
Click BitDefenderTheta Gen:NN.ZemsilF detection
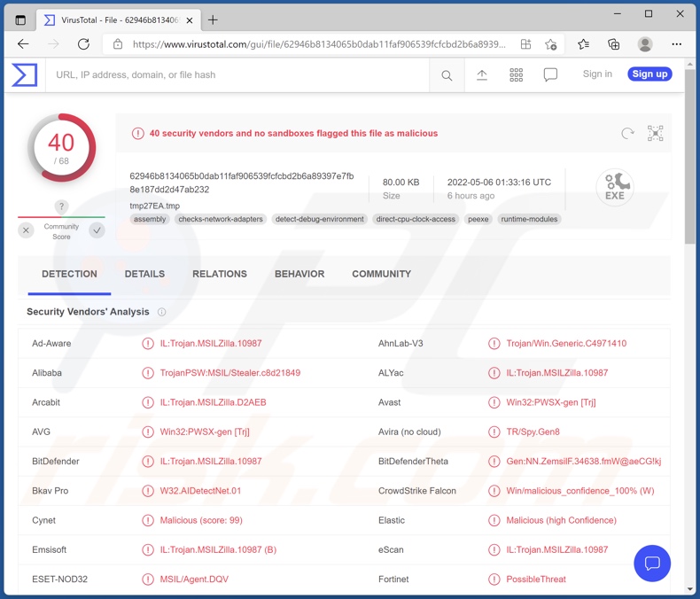point(584,461)
